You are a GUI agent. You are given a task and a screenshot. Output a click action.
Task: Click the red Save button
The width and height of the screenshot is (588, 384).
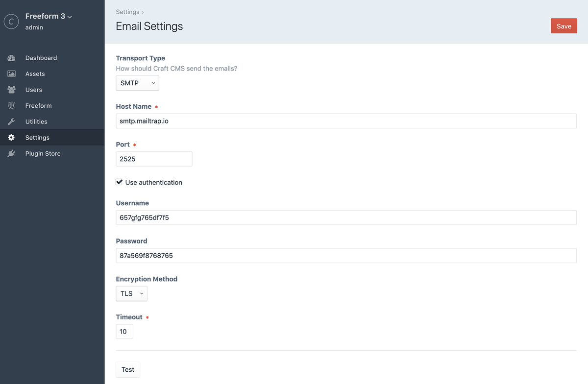[564, 26]
